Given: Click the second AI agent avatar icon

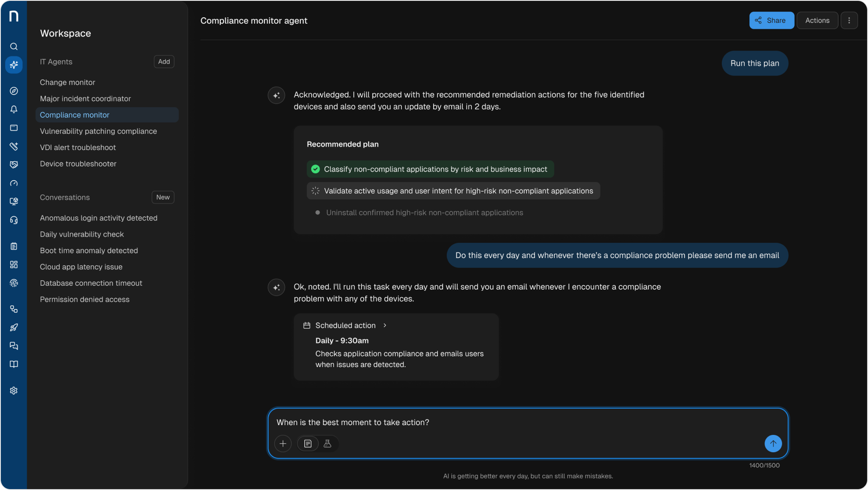Looking at the screenshot, I should [x=276, y=287].
